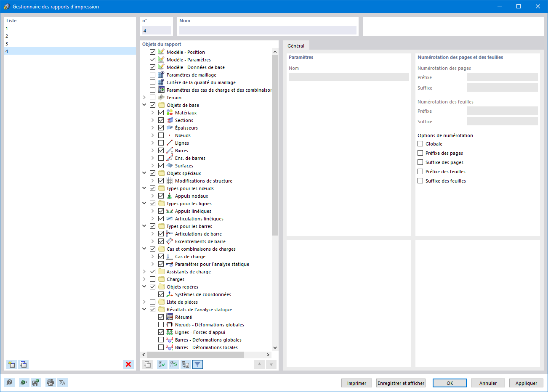
Task: Select report 3 in Liste
Action: (x=70, y=44)
